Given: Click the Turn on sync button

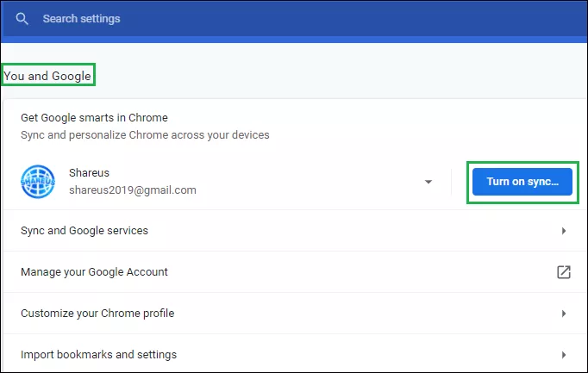Looking at the screenshot, I should (x=522, y=182).
